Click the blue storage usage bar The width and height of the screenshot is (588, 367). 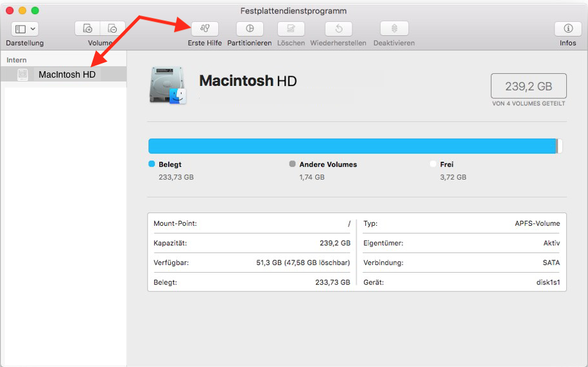tap(352, 146)
